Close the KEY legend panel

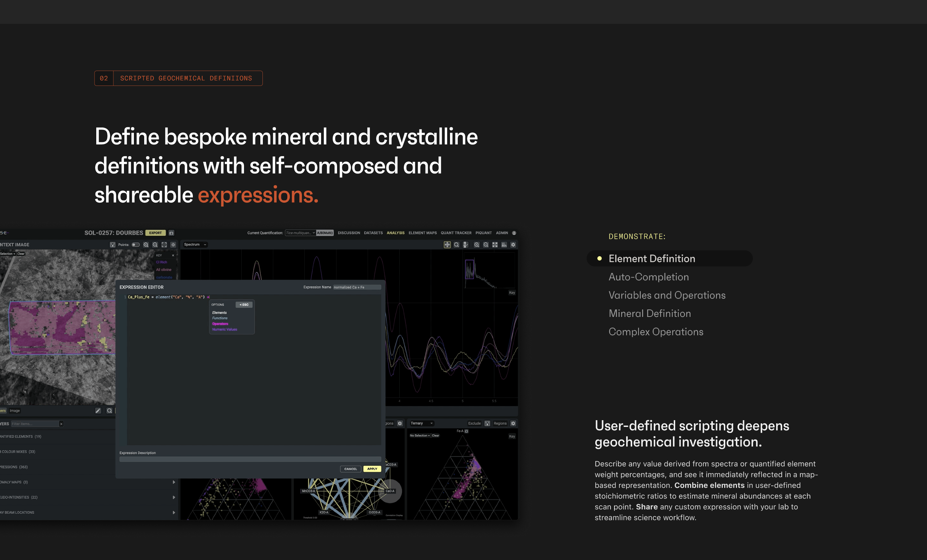point(173,256)
